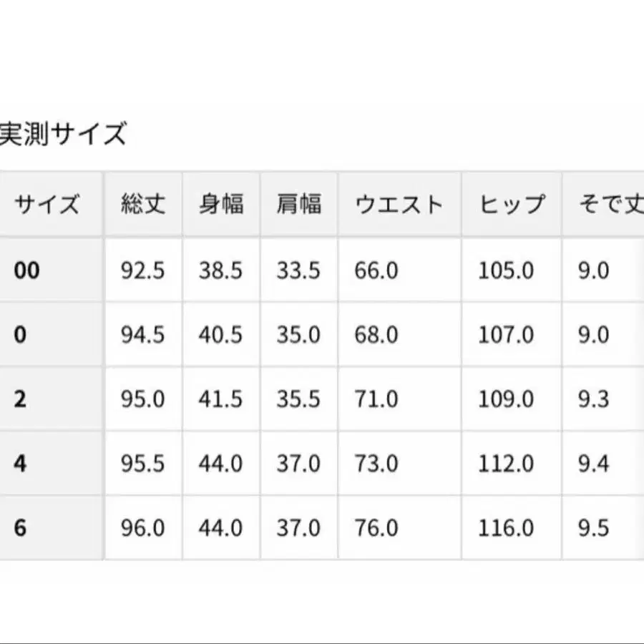Click the 35.0 shoulder width cell
The image size is (644, 644).
298,335
